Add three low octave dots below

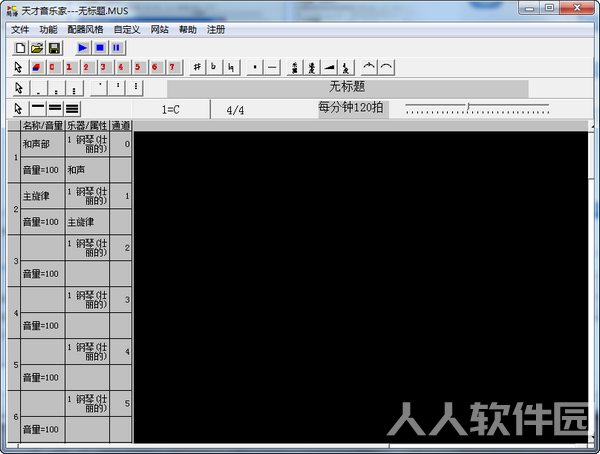click(x=74, y=88)
